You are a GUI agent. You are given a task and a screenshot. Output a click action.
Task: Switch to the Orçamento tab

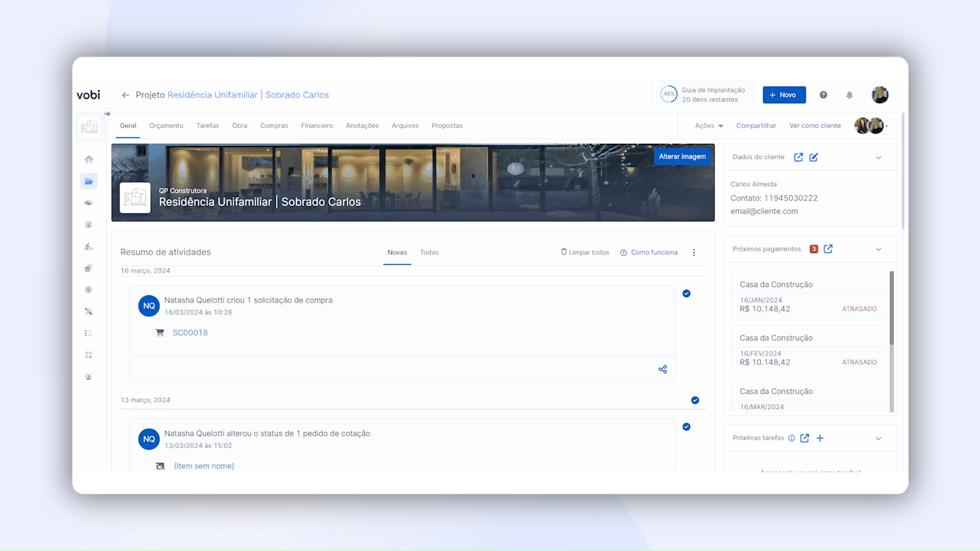[x=166, y=126]
